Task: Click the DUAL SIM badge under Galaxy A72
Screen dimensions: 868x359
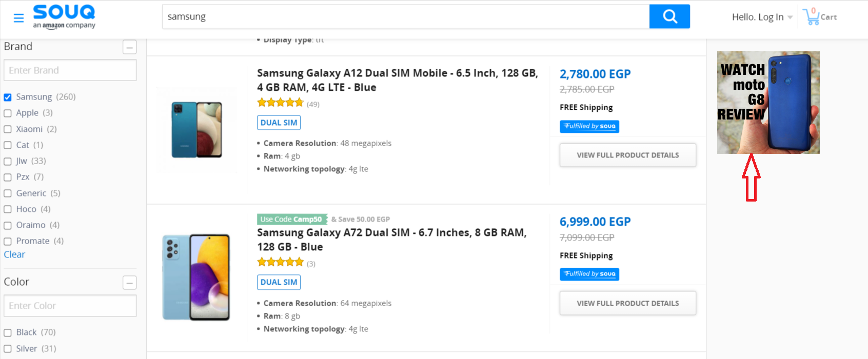Action: point(279,282)
